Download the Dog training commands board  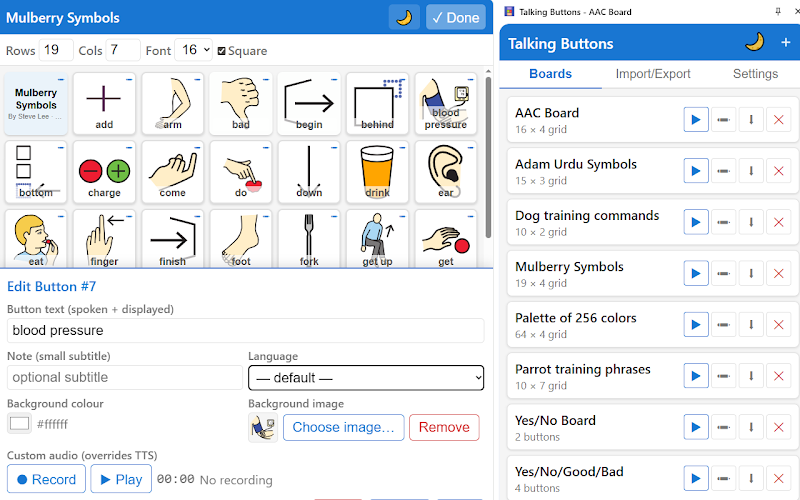[x=751, y=222]
